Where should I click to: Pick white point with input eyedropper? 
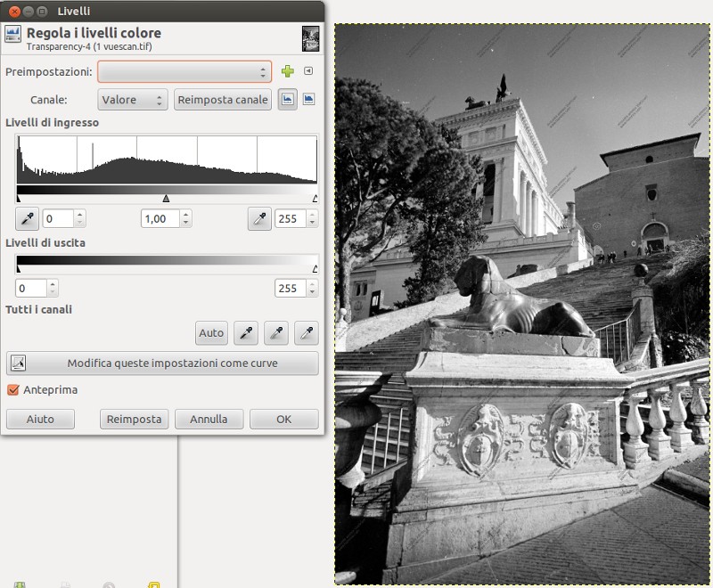259,218
